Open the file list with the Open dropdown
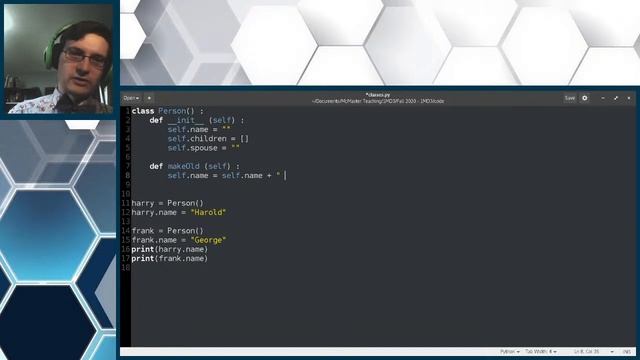This screenshot has width=640, height=360. coord(131,98)
